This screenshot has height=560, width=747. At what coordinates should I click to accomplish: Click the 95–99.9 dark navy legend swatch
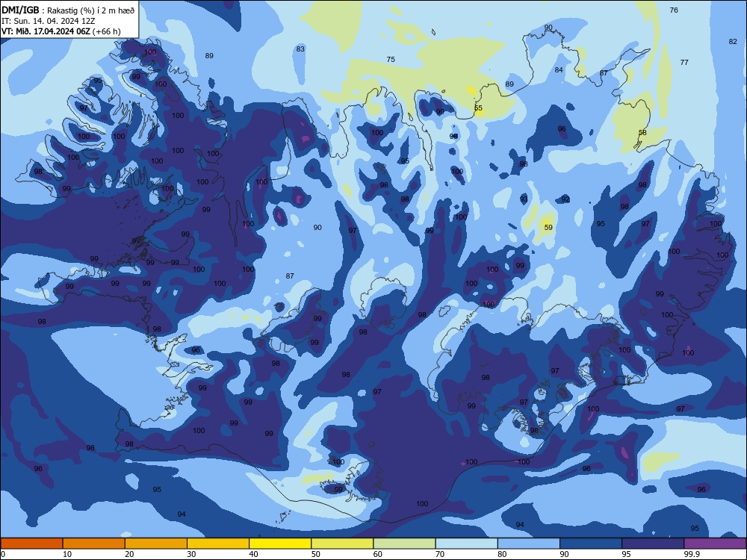[653, 544]
